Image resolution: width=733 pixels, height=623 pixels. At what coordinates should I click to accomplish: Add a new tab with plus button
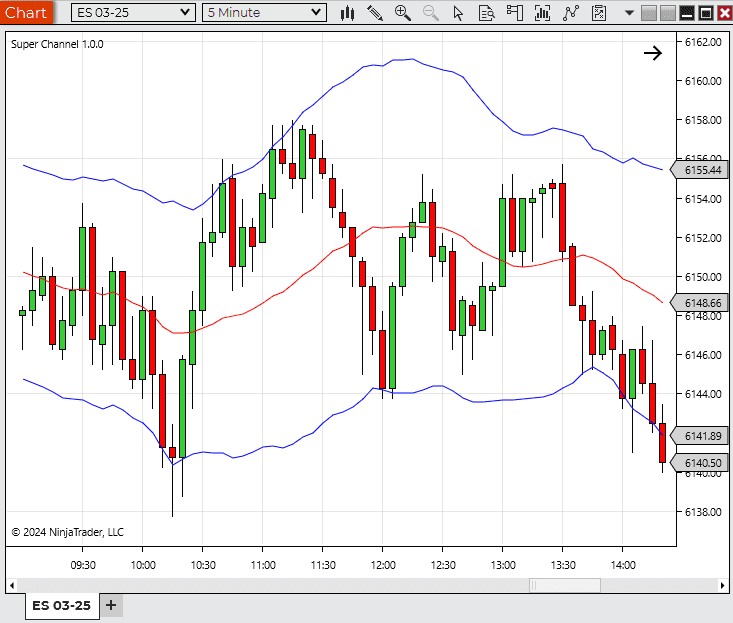pos(111,605)
